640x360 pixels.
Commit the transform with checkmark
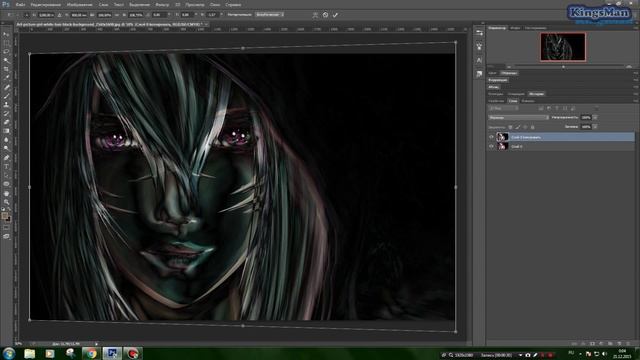[x=335, y=15]
